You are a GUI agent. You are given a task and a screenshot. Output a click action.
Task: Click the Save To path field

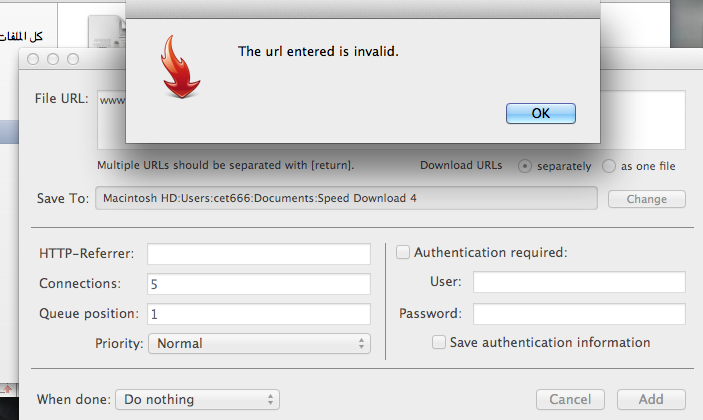click(x=346, y=198)
